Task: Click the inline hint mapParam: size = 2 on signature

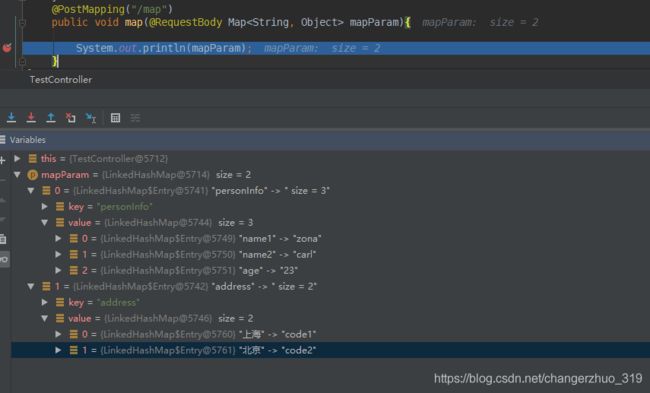Action: coord(480,22)
